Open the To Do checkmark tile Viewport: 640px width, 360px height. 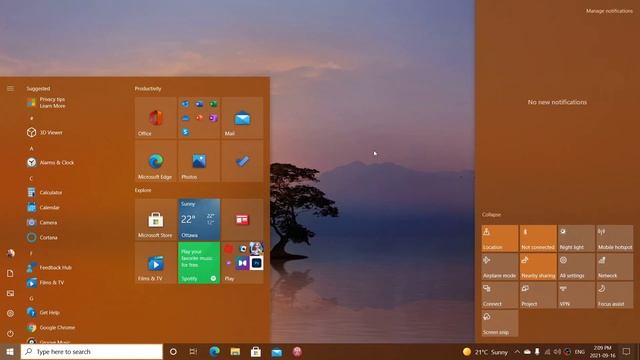tap(242, 161)
